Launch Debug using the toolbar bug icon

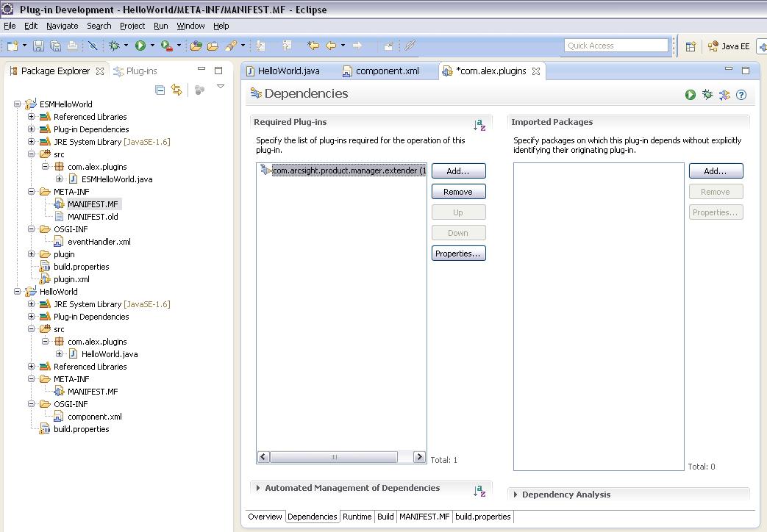click(114, 46)
